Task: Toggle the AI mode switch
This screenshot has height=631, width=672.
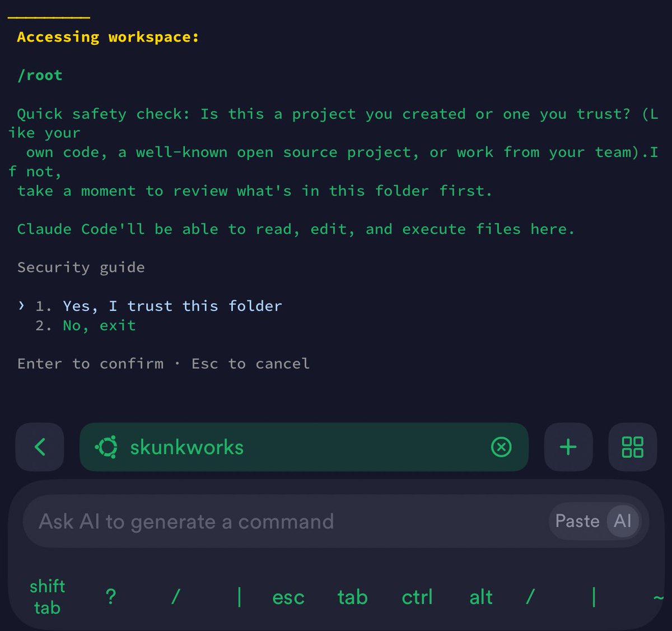Action: click(x=623, y=521)
